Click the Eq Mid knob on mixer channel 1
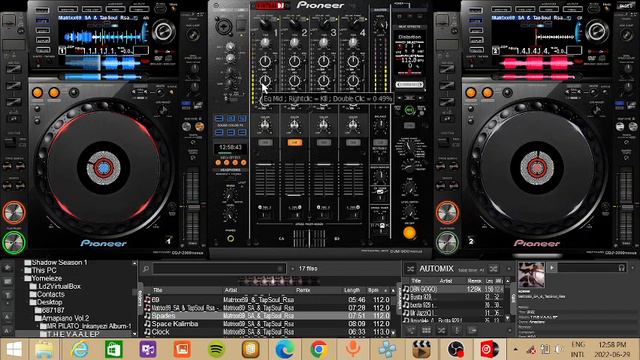Viewport: 640px width, 360px height. point(265,80)
